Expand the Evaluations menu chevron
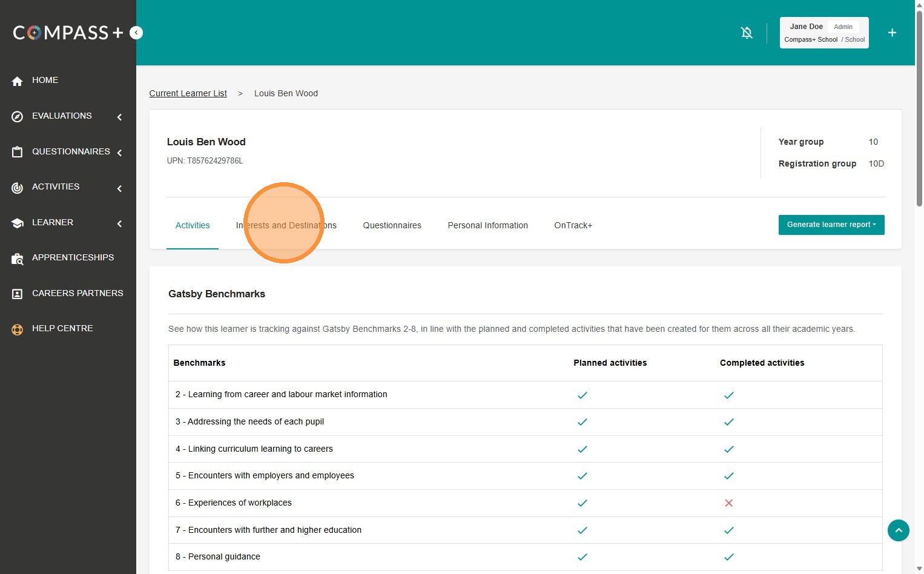The width and height of the screenshot is (924, 574). (x=119, y=117)
